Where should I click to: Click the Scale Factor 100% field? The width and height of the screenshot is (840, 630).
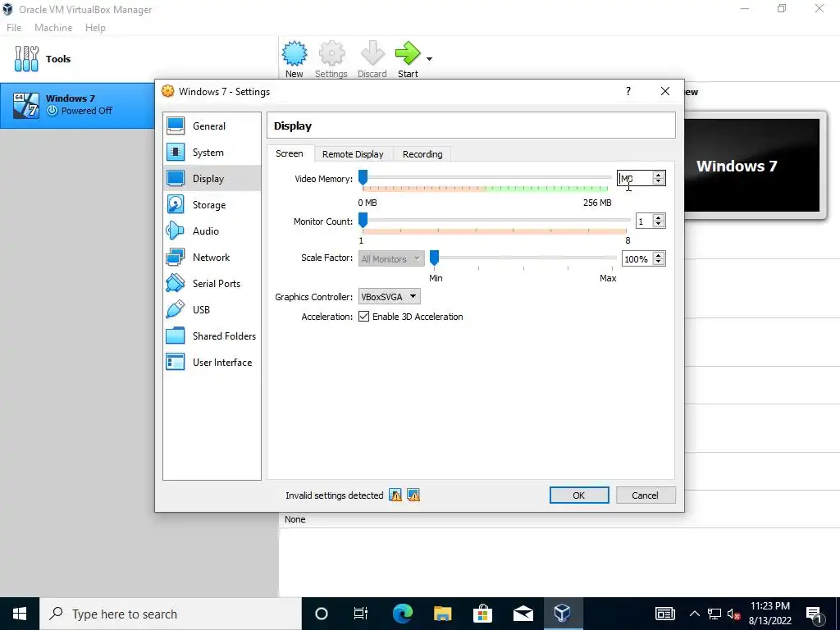pos(637,258)
